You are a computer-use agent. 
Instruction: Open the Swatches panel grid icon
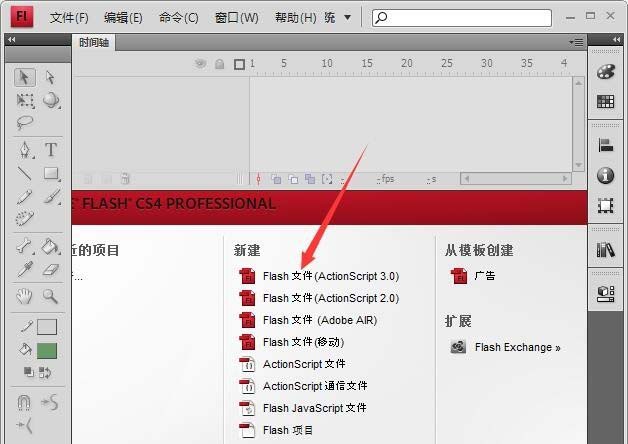[606, 101]
